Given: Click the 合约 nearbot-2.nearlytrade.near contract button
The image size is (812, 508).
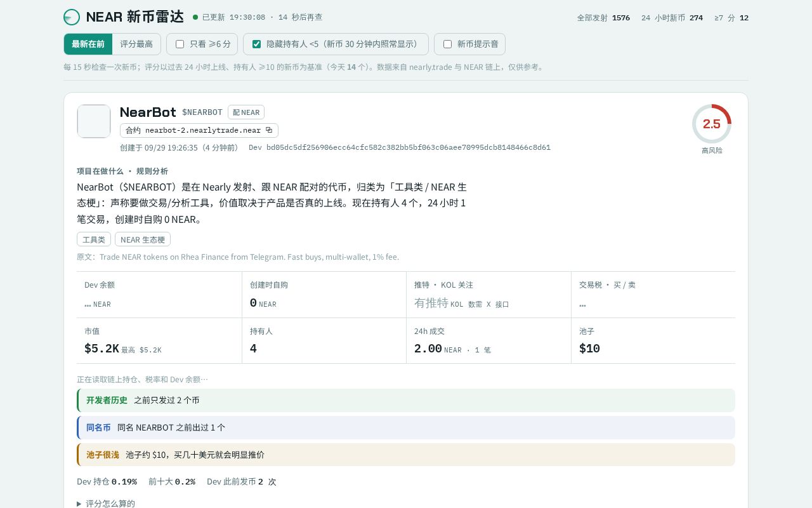Looking at the screenshot, I should tap(199, 130).
